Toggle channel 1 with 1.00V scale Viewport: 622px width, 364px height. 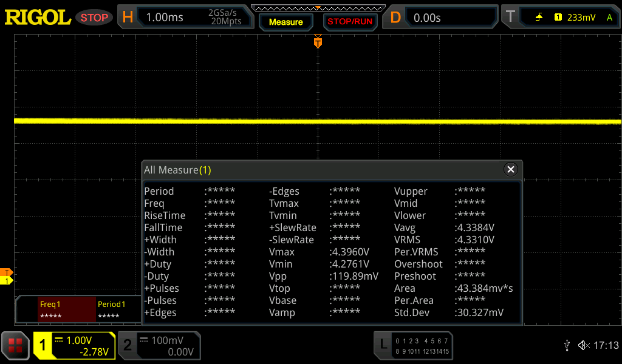[x=74, y=346]
